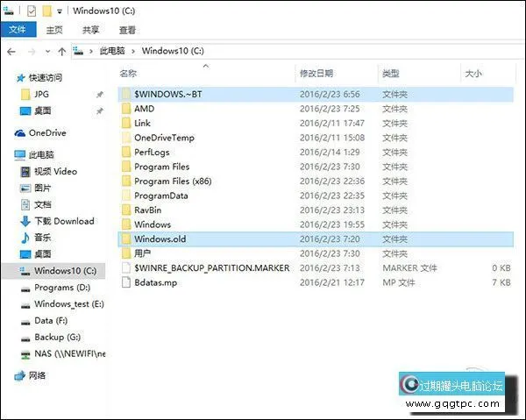This screenshot has width=526, height=420.
Task: Click 此电脑 in the address bar
Action: click(x=112, y=51)
